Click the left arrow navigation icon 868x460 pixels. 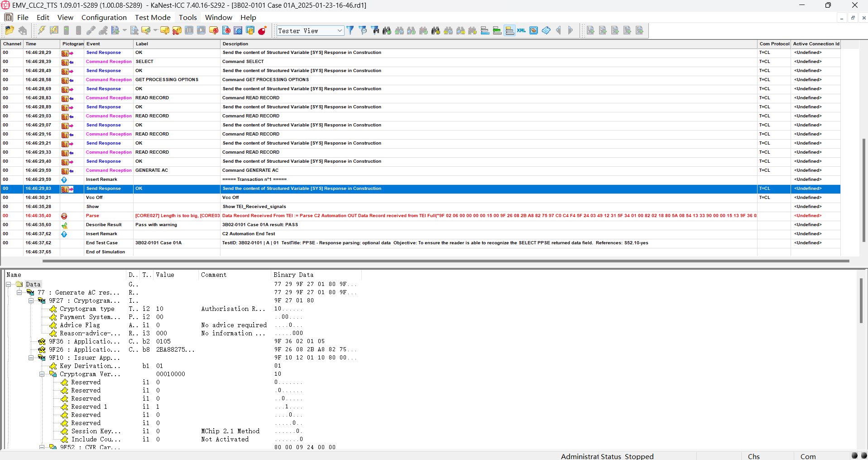558,30
